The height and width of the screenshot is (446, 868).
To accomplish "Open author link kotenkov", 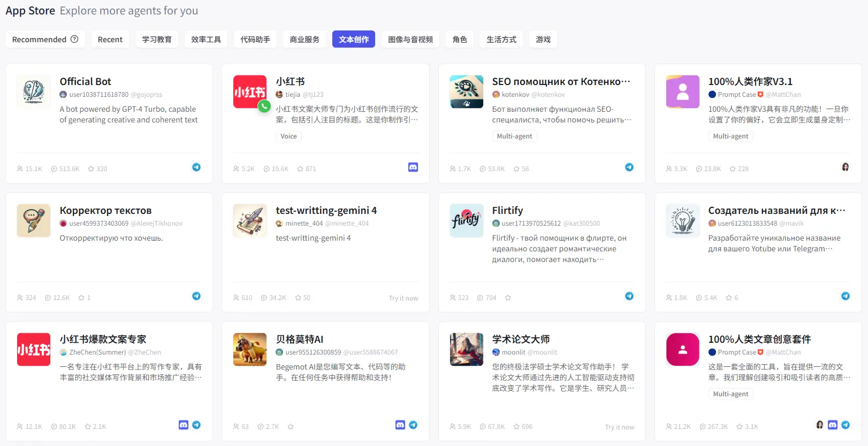I will (x=515, y=95).
